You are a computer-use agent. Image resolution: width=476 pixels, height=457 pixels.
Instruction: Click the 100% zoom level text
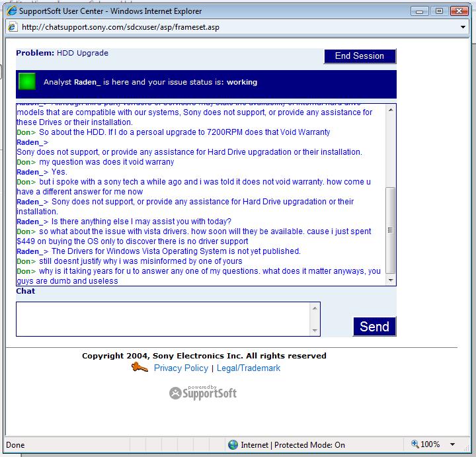point(430,444)
